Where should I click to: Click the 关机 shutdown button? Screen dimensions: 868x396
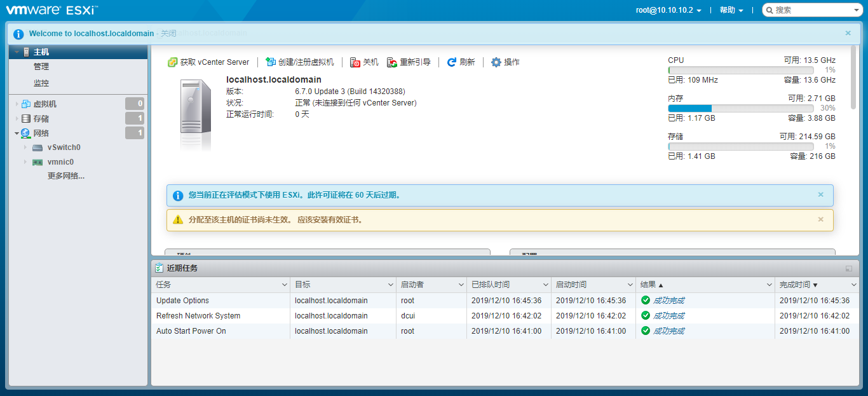(364, 62)
